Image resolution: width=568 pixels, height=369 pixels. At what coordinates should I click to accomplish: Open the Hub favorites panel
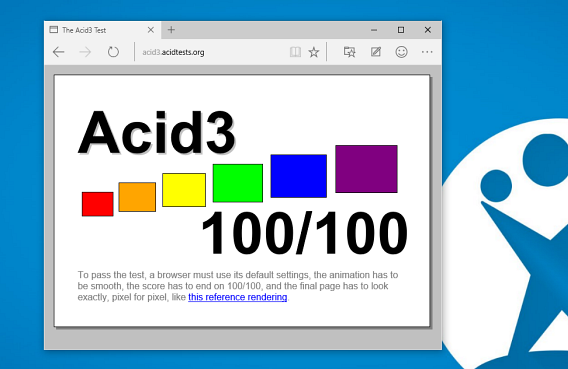click(350, 52)
